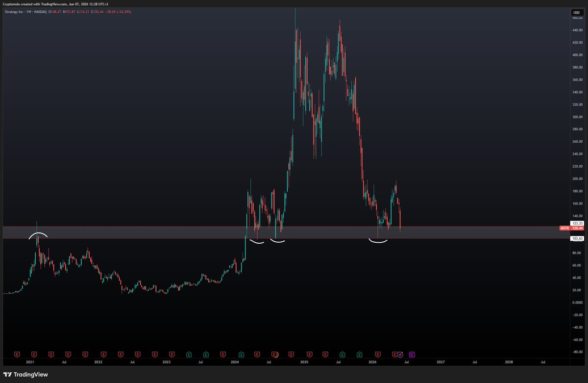Click the earnings marker nearest the 2023 label

(x=171, y=354)
